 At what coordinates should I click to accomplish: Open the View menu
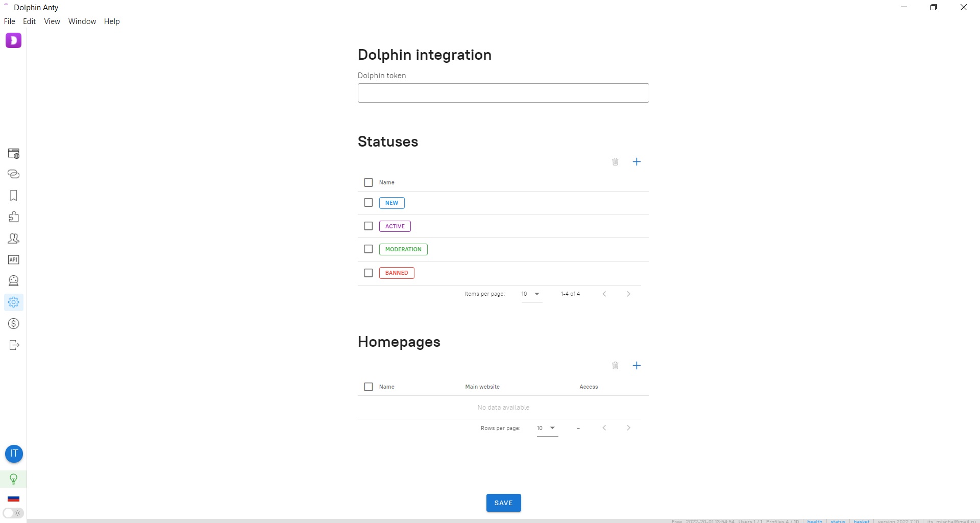click(52, 21)
